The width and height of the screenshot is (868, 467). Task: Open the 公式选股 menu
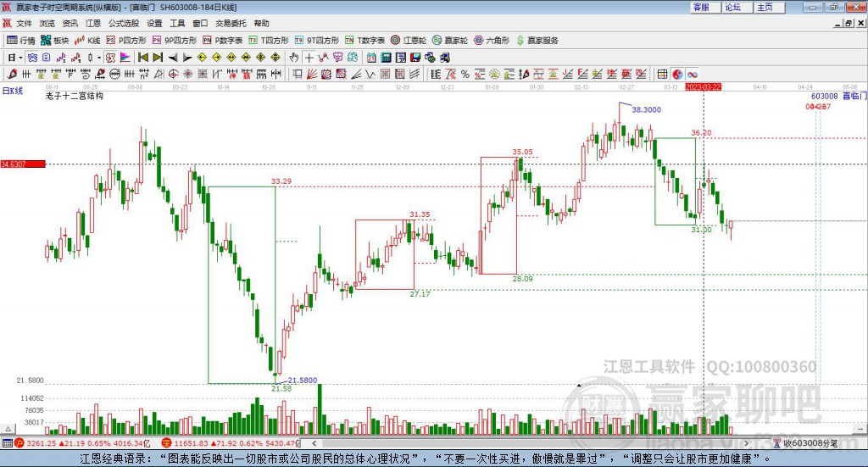tap(124, 23)
